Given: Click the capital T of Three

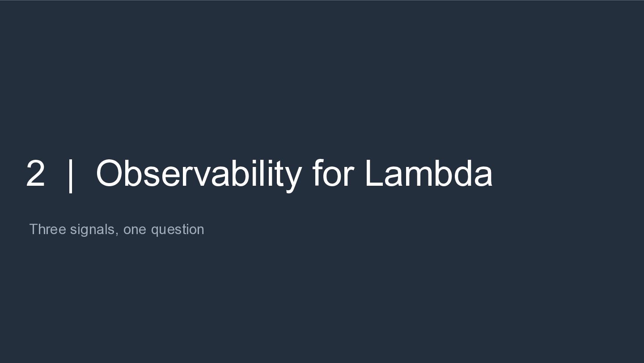Looking at the screenshot, I should click(34, 229).
